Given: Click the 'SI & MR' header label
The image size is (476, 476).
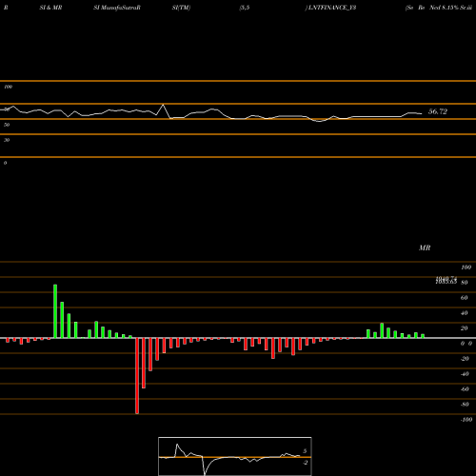Looking at the screenshot, I should coord(50,8).
